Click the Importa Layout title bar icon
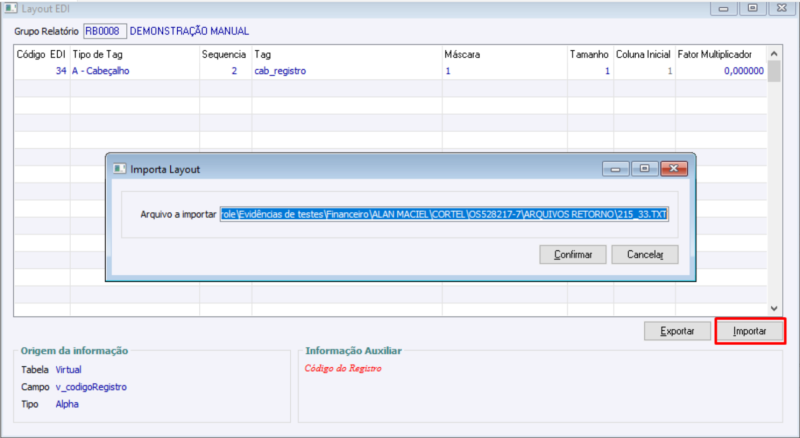 click(x=119, y=169)
